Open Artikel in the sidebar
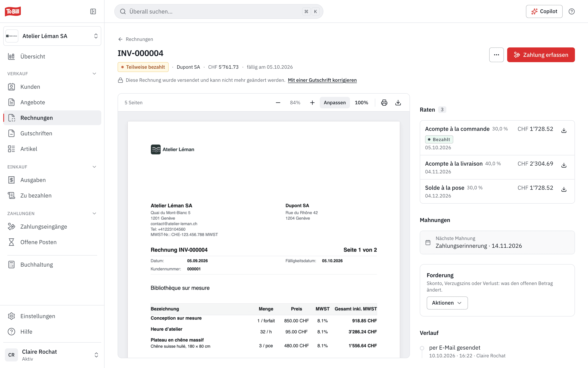The image size is (588, 368). coord(52,149)
